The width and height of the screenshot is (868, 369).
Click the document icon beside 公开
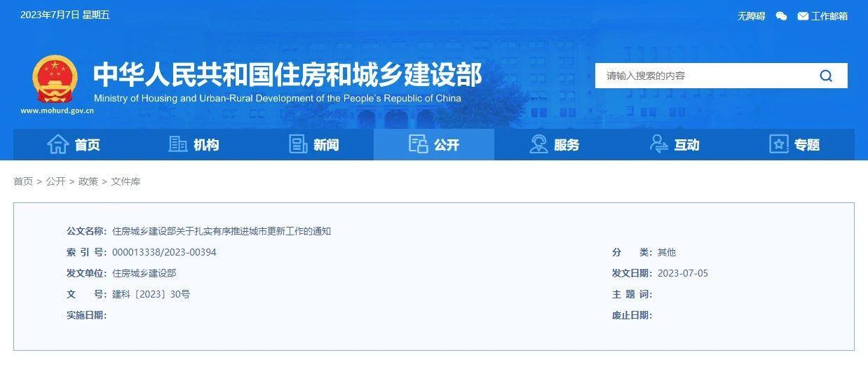pos(418,144)
